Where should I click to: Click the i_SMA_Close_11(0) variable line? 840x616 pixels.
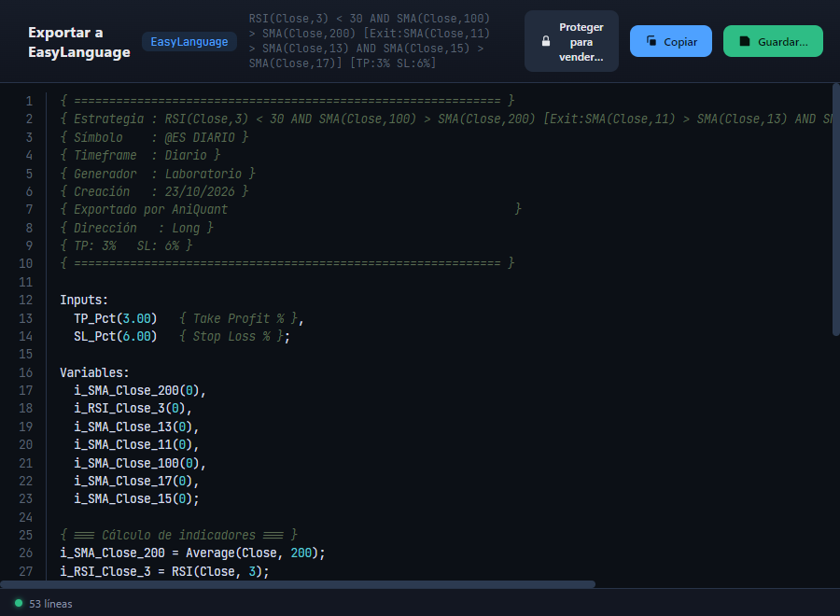click(x=136, y=444)
